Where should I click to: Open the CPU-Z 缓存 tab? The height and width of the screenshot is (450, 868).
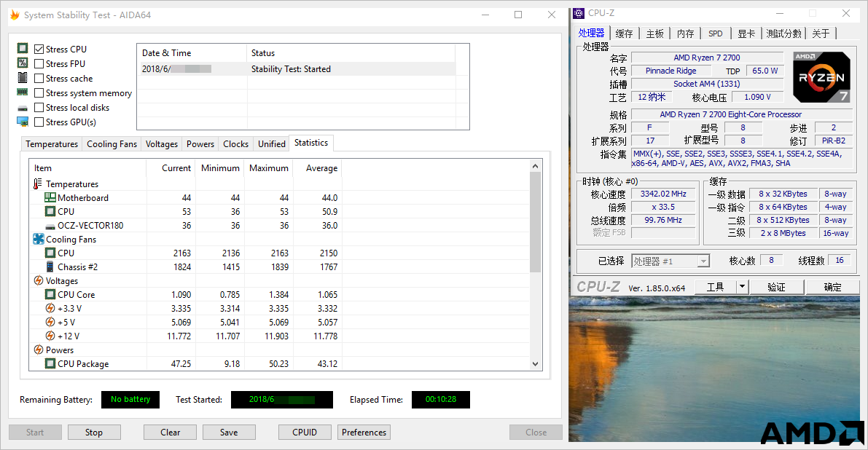(x=624, y=33)
